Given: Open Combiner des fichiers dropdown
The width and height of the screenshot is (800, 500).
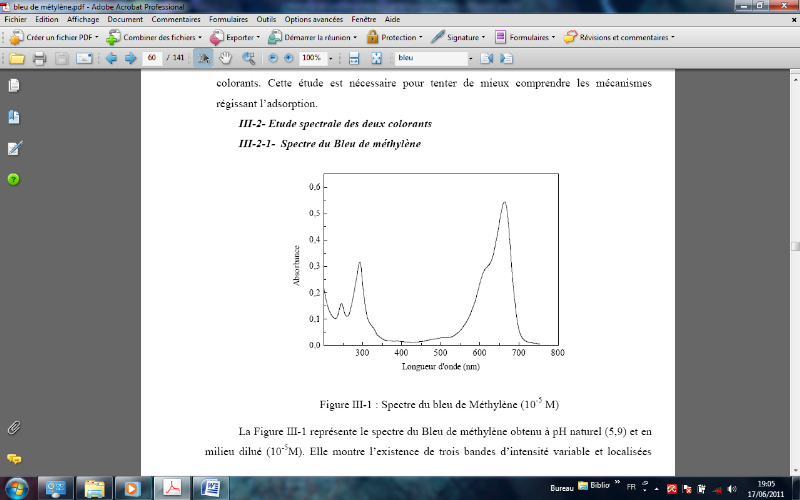Looking at the screenshot, I should click(x=154, y=37).
